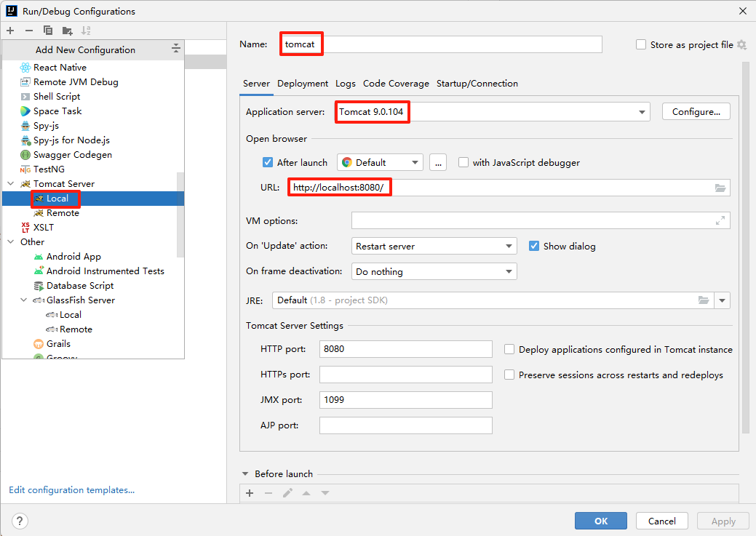Click the add Before launch task plus icon
Viewport: 756px width, 536px height.
250,493
